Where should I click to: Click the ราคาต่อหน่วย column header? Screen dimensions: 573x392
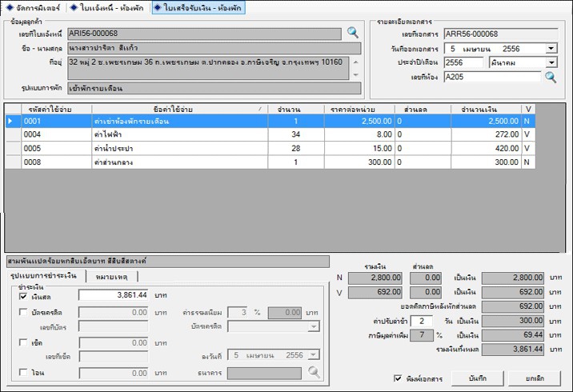pos(359,110)
